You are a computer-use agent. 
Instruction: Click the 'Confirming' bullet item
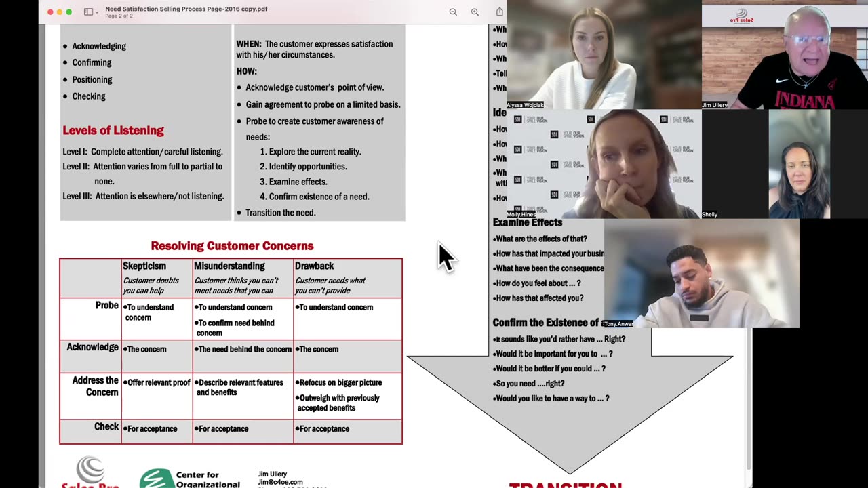tap(92, 62)
